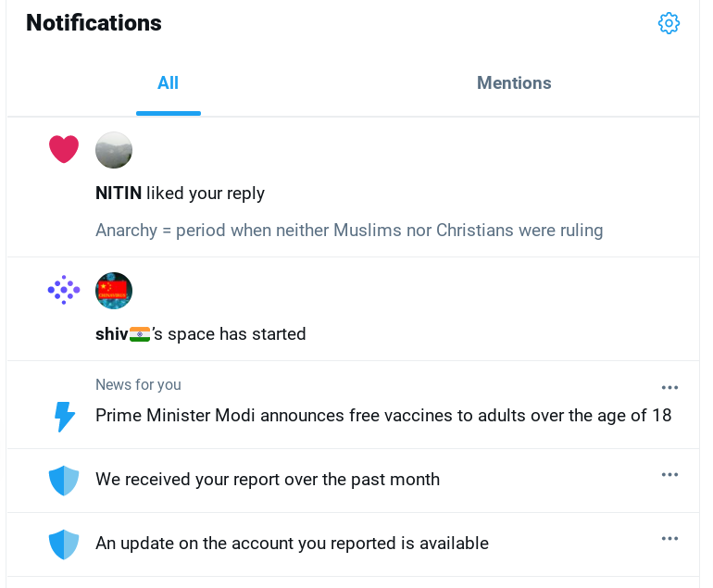Open 'We received your report' notification
Screen dimensions: 713x588
point(268,480)
